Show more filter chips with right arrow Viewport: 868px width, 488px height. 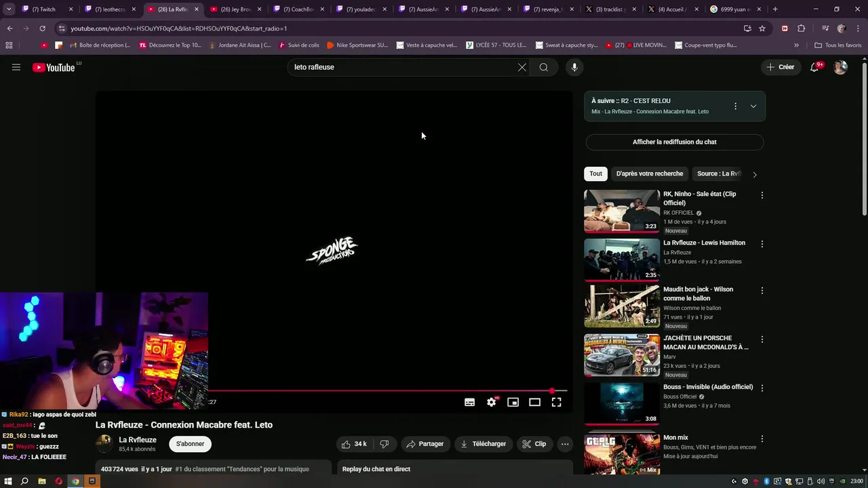point(755,174)
